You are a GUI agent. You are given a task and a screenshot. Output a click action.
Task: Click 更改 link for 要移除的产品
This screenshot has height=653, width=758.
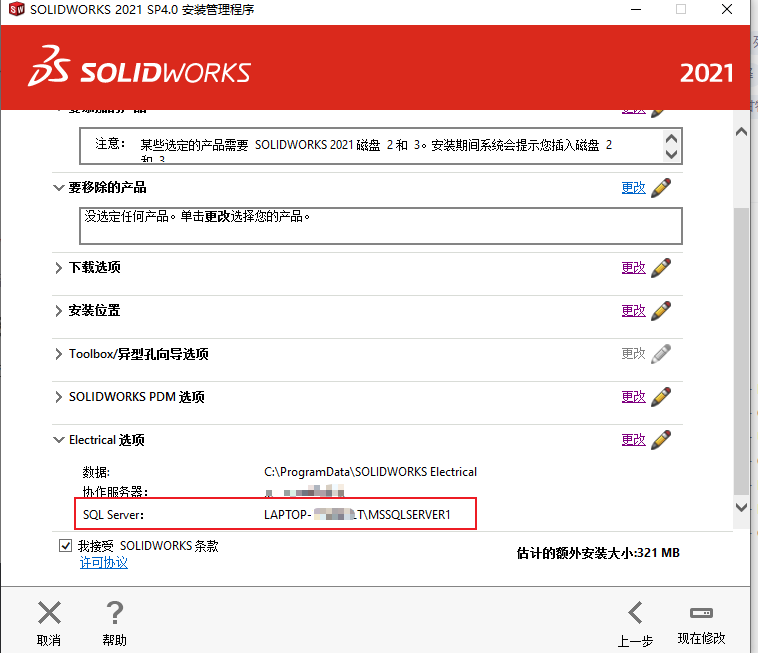click(x=633, y=188)
